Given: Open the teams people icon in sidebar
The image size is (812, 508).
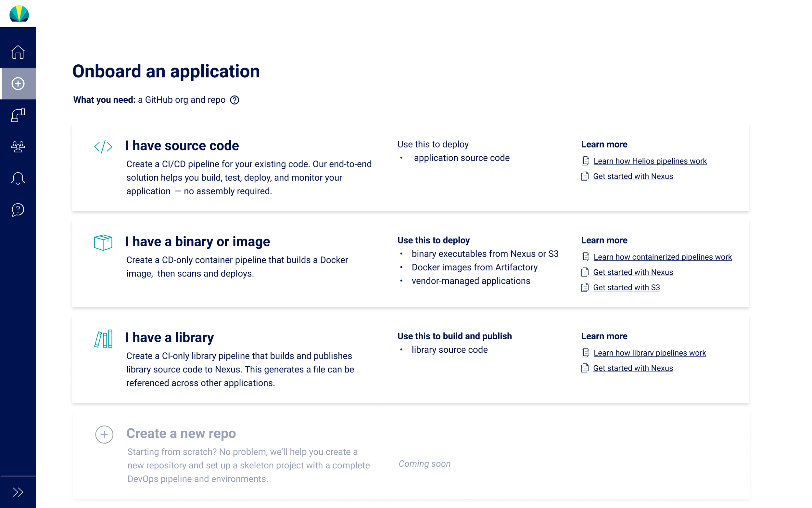Looking at the screenshot, I should pos(18,147).
